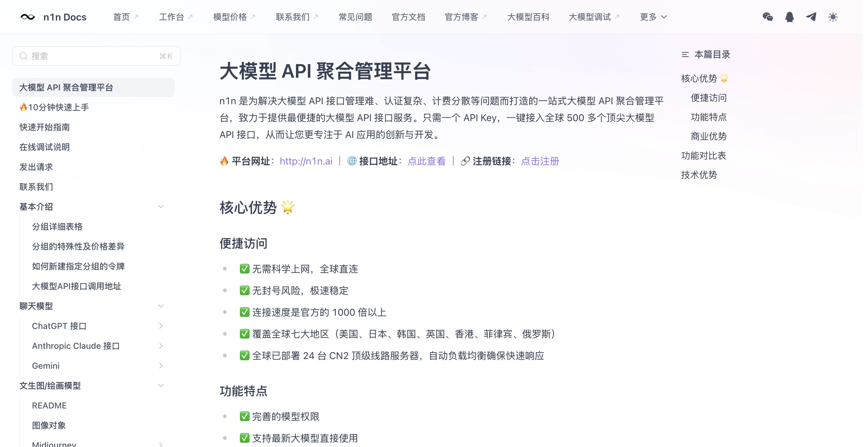Click the n1n Docs infinity logo
This screenshot has height=447, width=868.
(28, 17)
